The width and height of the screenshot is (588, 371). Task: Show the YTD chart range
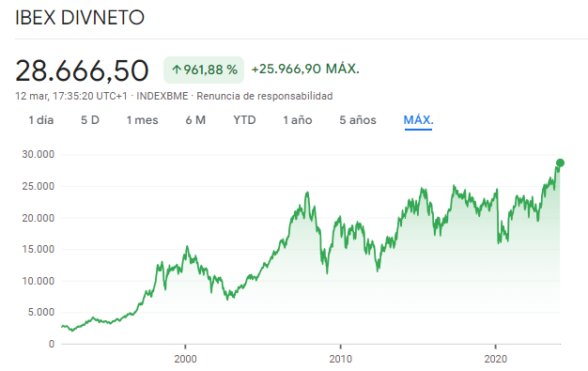click(x=244, y=120)
